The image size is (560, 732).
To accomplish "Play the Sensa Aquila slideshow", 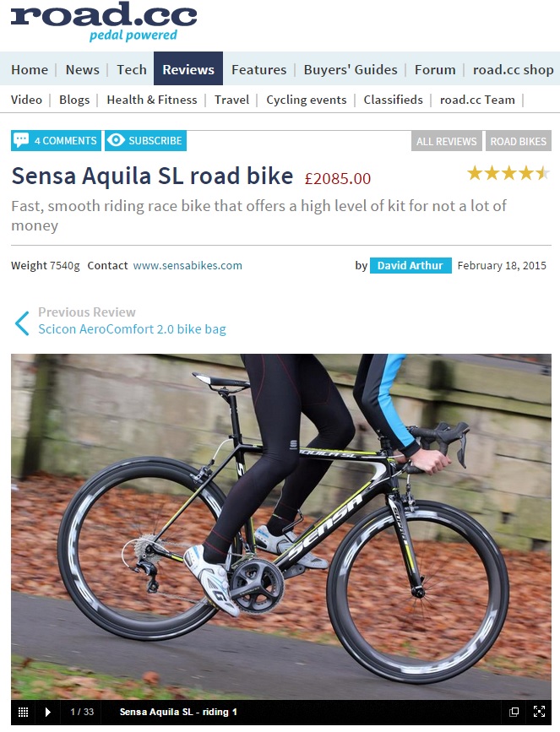I will (47, 712).
